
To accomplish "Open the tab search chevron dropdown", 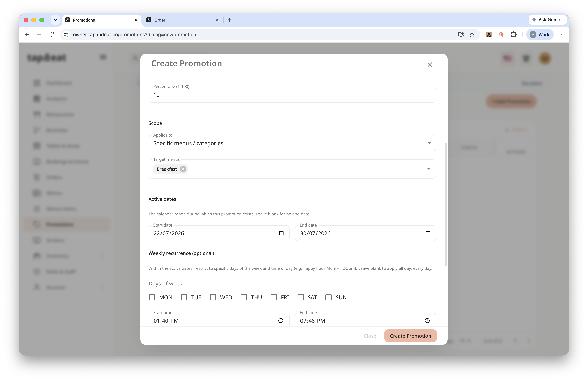I will click(x=55, y=20).
